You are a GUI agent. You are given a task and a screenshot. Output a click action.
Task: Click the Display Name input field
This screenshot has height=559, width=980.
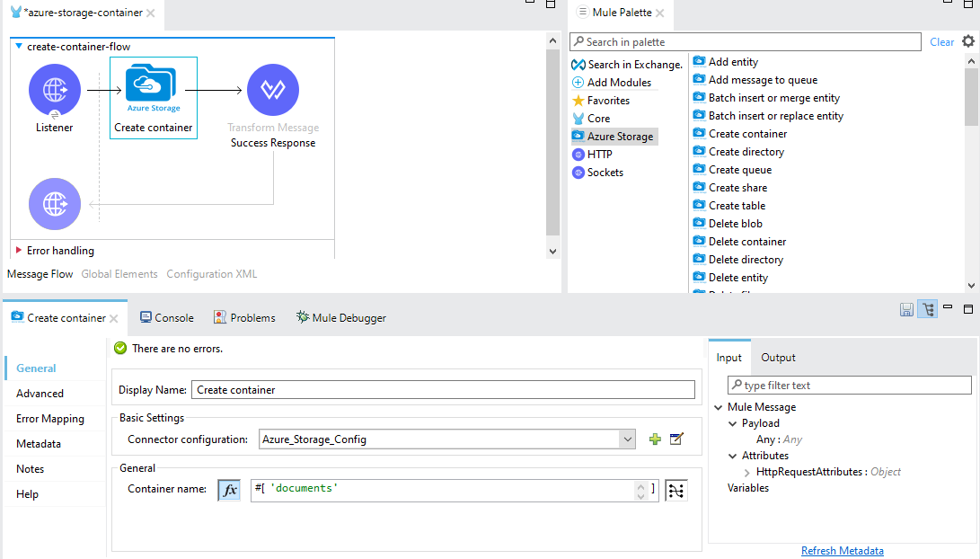click(x=443, y=390)
